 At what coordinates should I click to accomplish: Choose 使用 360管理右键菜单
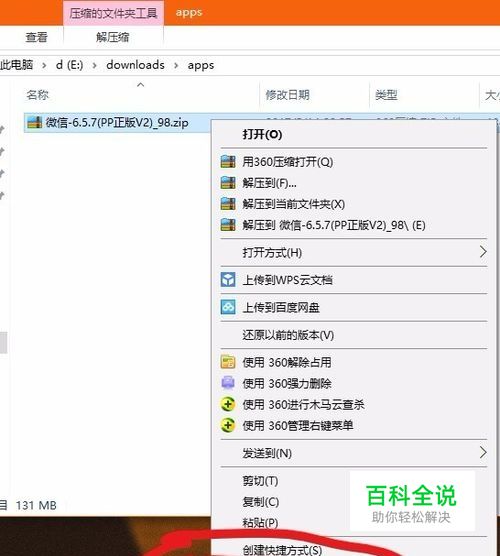(x=298, y=426)
